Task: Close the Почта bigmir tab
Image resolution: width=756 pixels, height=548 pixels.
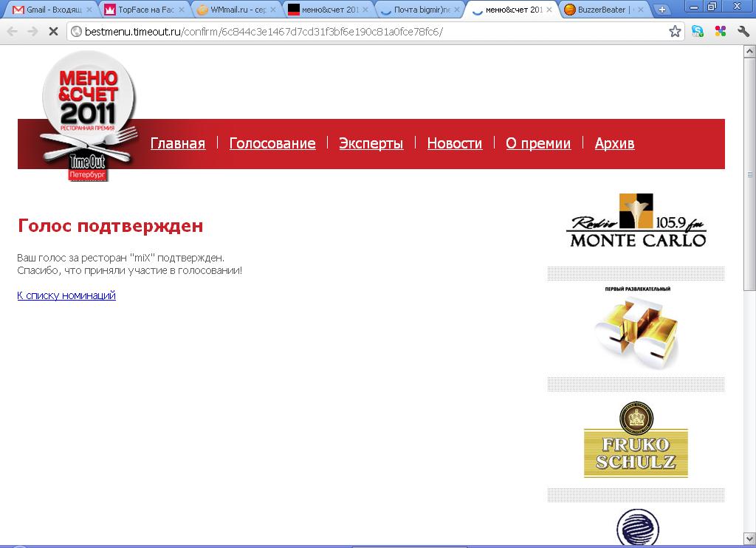Action: [x=456, y=10]
